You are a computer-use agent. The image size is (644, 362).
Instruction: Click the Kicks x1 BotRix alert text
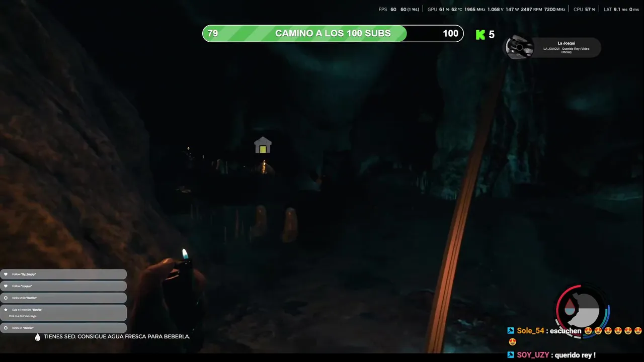click(x=23, y=328)
